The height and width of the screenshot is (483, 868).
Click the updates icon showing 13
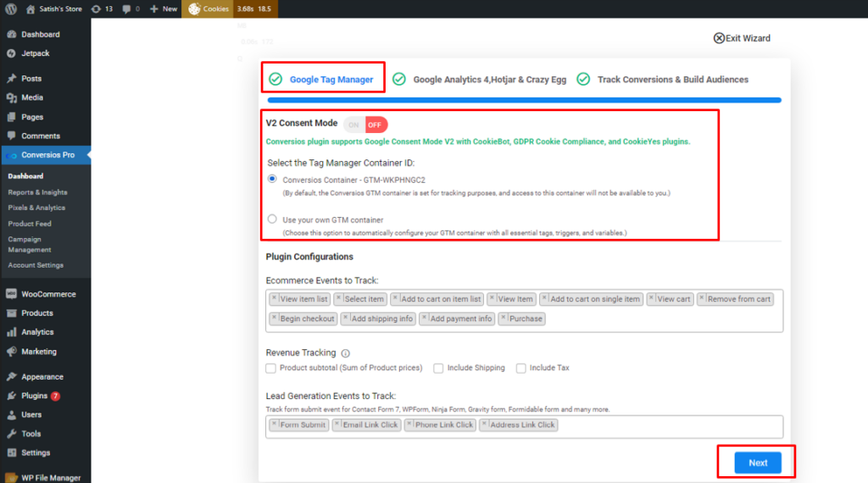(x=96, y=8)
